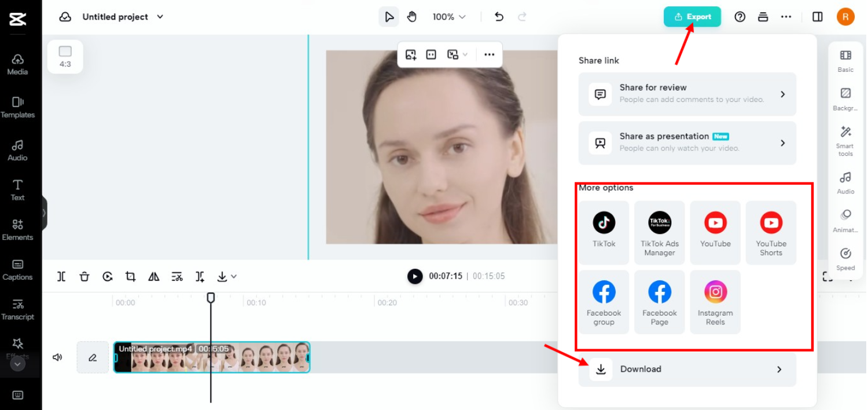868x410 pixels.
Task: Open the Download option
Action: pyautogui.click(x=687, y=369)
